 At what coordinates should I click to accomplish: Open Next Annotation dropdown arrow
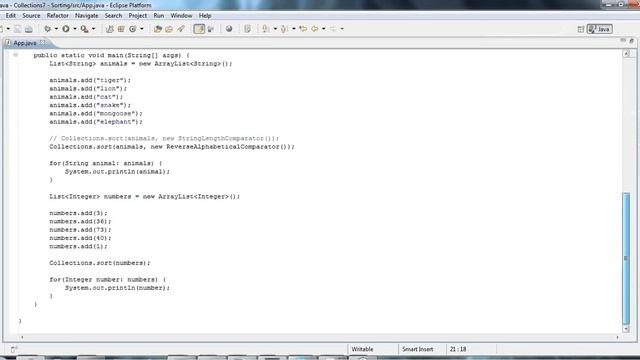pyautogui.click(x=275, y=29)
